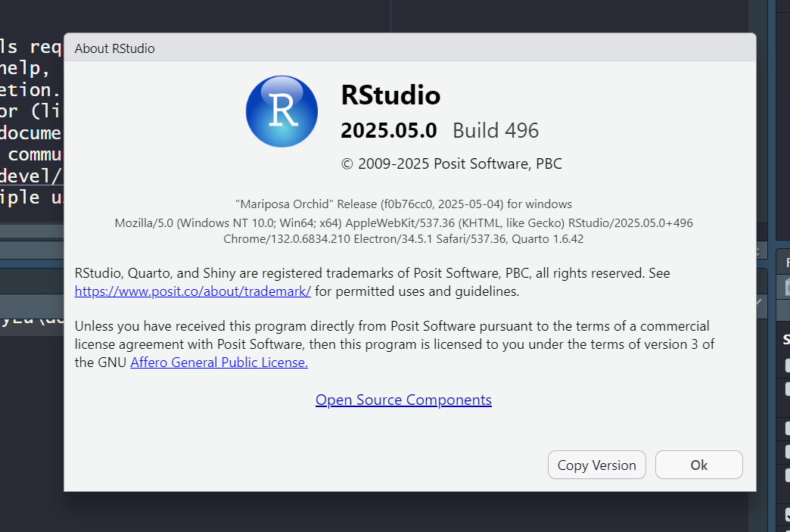Open the Open Source Components link
The width and height of the screenshot is (790, 532).
tap(403, 400)
